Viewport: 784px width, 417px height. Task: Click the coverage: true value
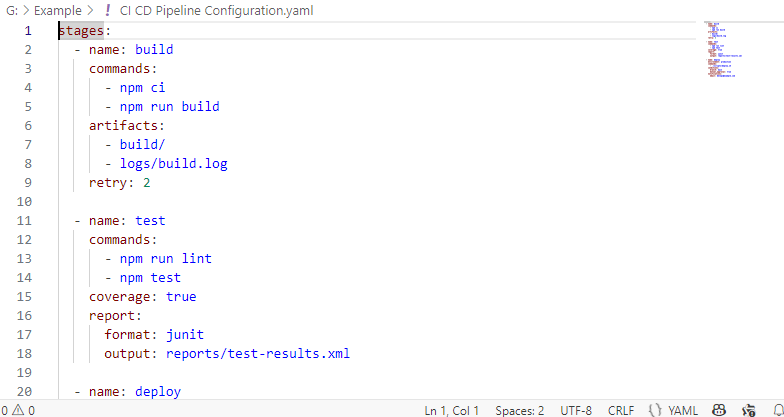pos(181,296)
